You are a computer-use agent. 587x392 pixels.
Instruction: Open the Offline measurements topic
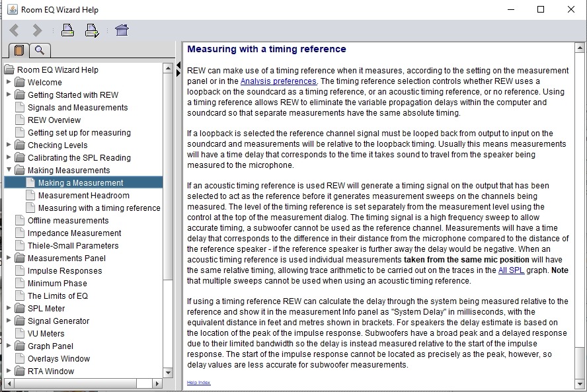68,221
